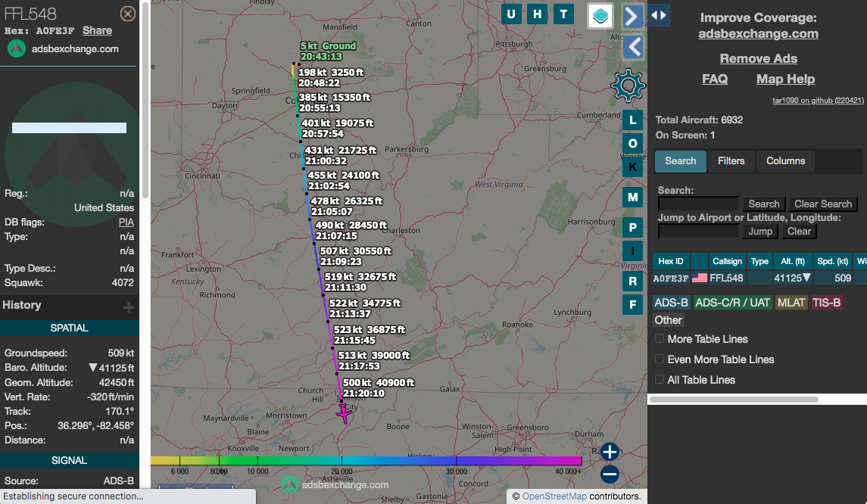Click the double-arrow sidebar toggle button
The height and width of the screenshot is (504, 867).
click(659, 15)
